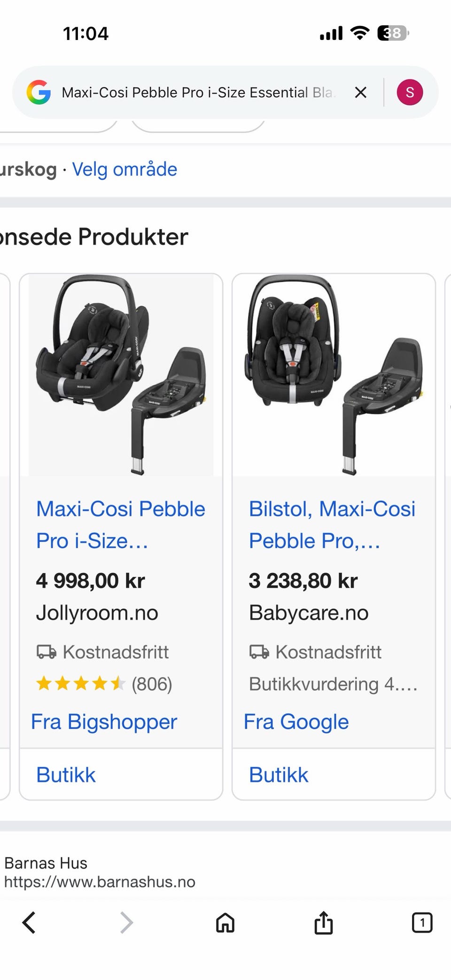
Task: Tap the Fra Bigshopper link
Action: click(104, 722)
